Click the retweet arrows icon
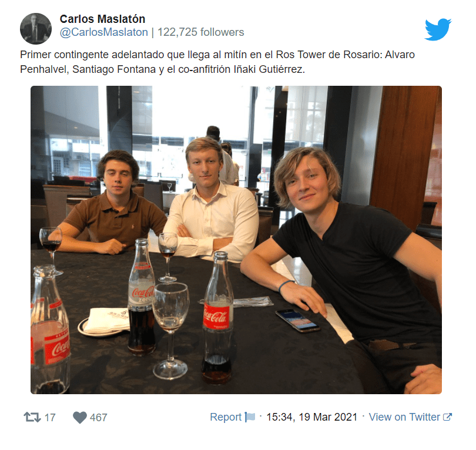Image resolution: width=476 pixels, height=450 pixels. pyautogui.click(x=32, y=417)
